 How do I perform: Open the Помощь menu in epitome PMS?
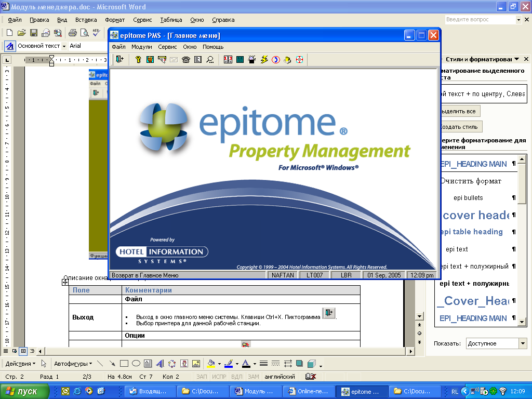click(213, 47)
